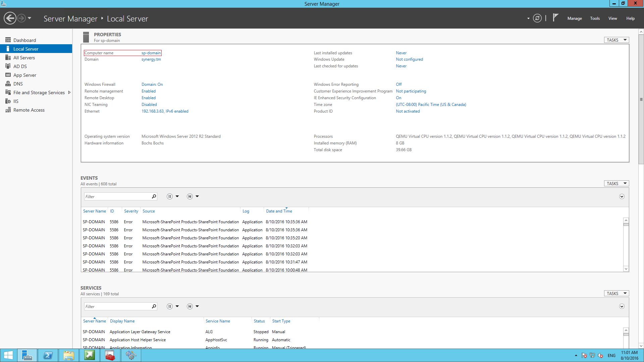Screen dimensions: 644x362
Task: Click the red toolbox taskbar icon
Action: (110, 355)
